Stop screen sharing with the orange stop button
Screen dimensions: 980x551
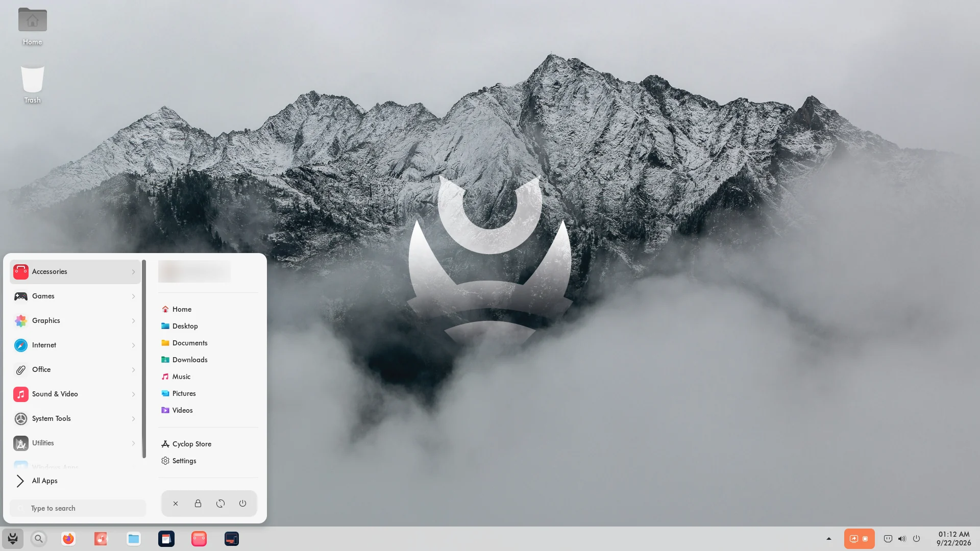pyautogui.click(x=865, y=539)
